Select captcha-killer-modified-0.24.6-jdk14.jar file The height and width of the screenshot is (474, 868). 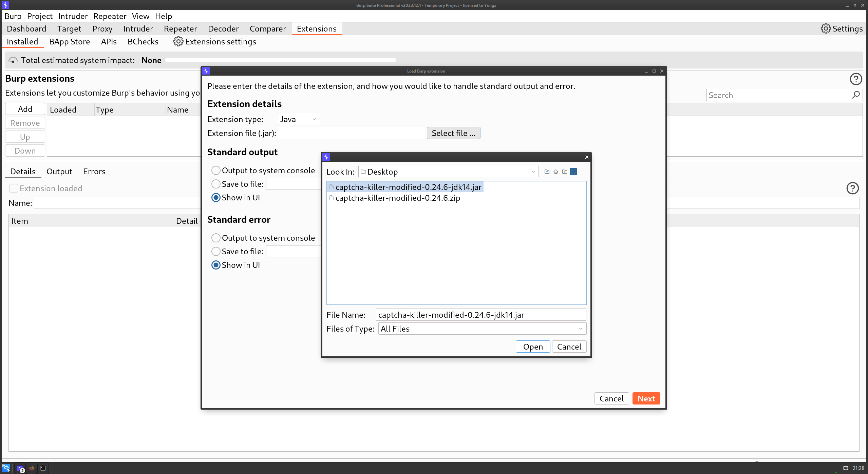pos(405,187)
